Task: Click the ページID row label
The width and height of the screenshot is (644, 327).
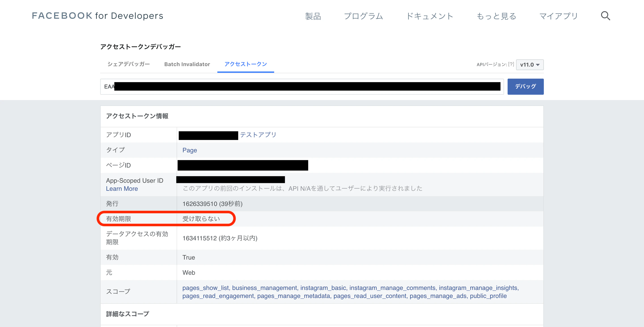Action: (118, 165)
